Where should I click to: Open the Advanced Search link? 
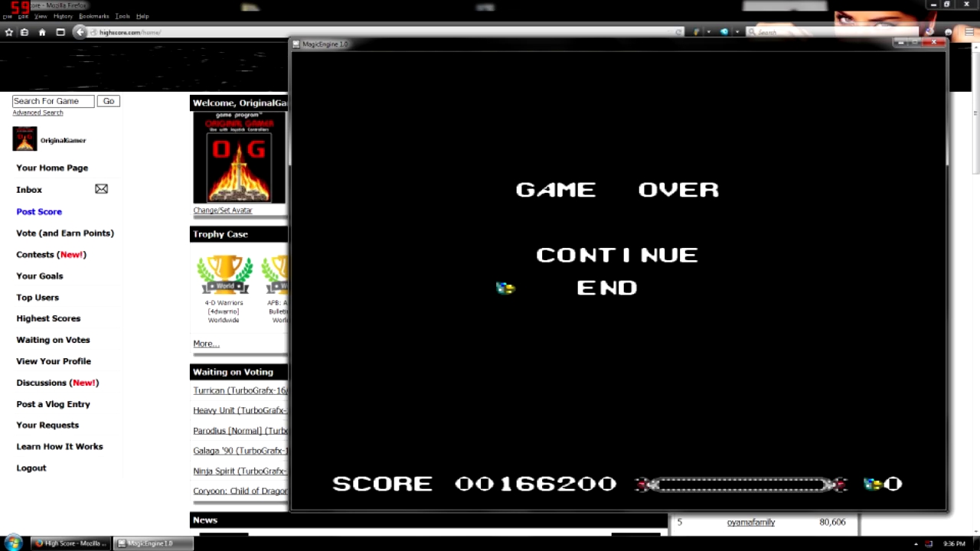38,112
